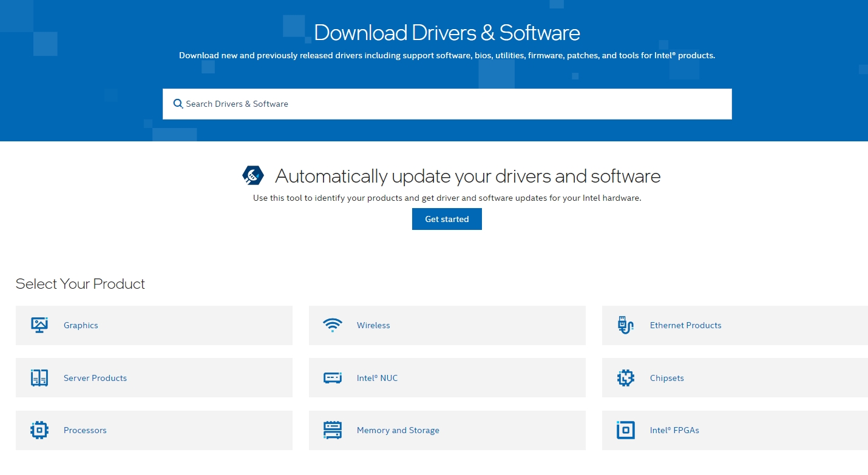The width and height of the screenshot is (868, 475).
Task: Click the Memory and Storage icon
Action: pos(333,430)
